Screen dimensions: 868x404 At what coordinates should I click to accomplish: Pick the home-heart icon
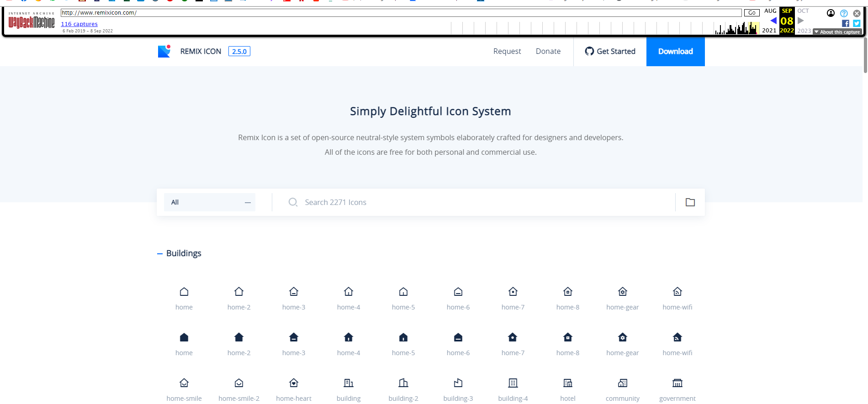tap(294, 383)
